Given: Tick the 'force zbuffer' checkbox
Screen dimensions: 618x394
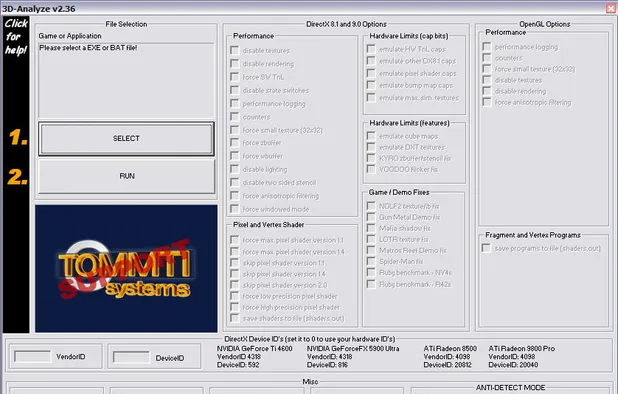Looking at the screenshot, I should click(x=235, y=143).
